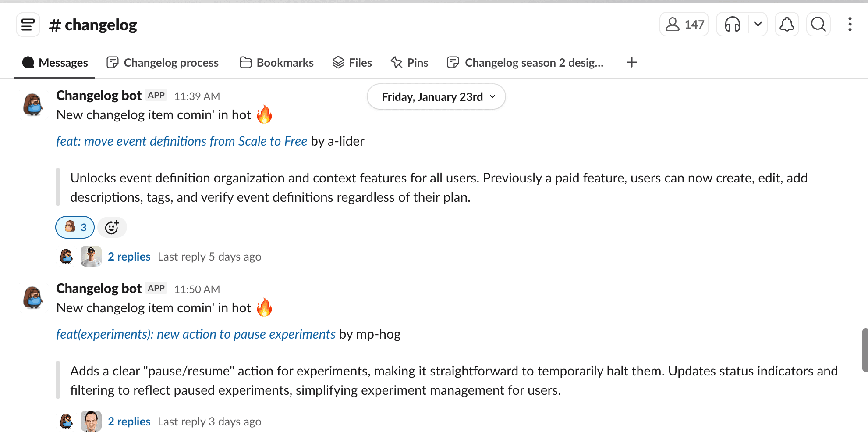The width and height of the screenshot is (868, 443).
Task: Add a new tab with the plus icon
Action: point(631,62)
